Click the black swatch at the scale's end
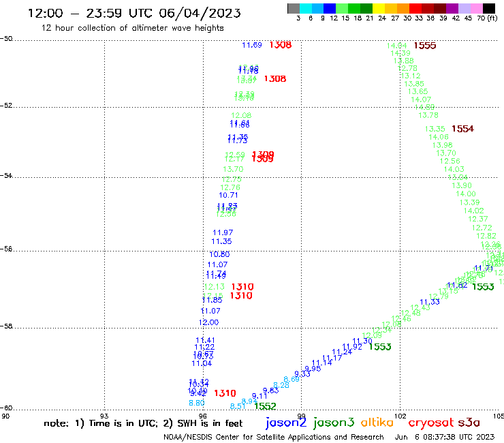The width and height of the screenshot is (504, 443). point(488,8)
